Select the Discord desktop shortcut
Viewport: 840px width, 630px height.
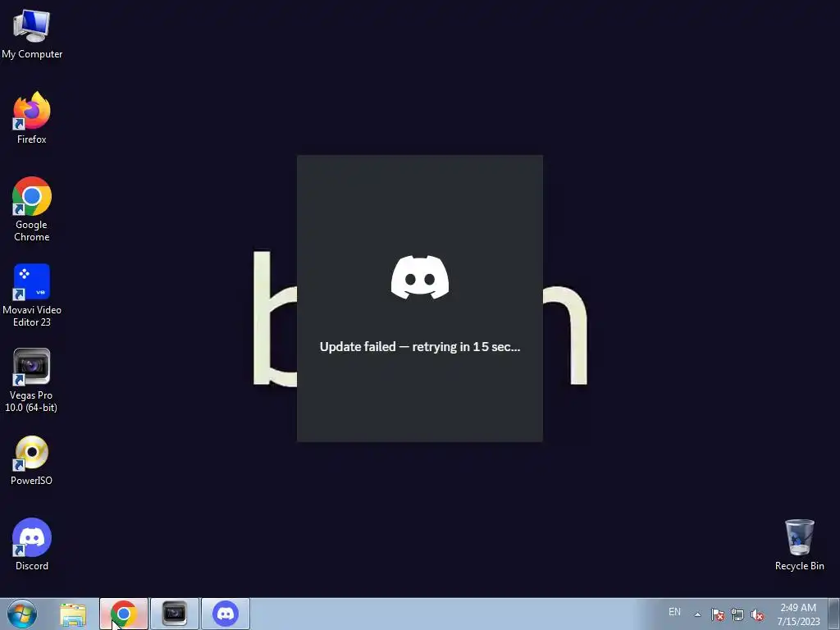(x=32, y=545)
